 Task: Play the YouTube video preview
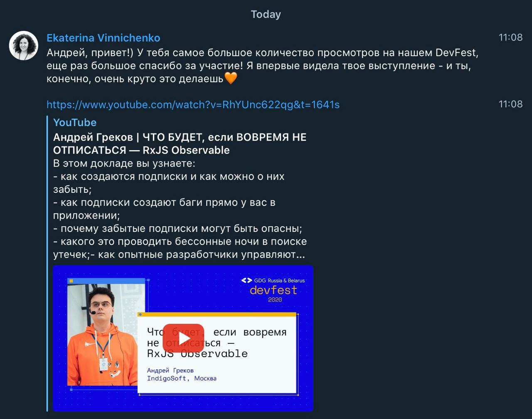tap(183, 338)
